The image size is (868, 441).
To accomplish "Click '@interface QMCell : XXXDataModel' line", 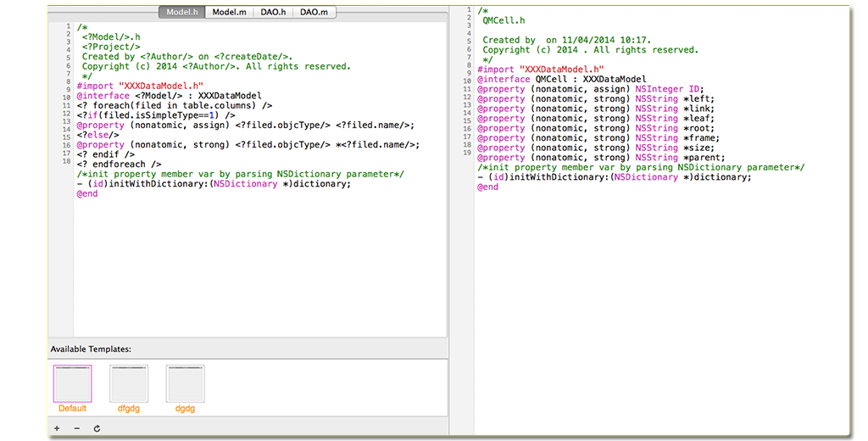I will click(562, 79).
